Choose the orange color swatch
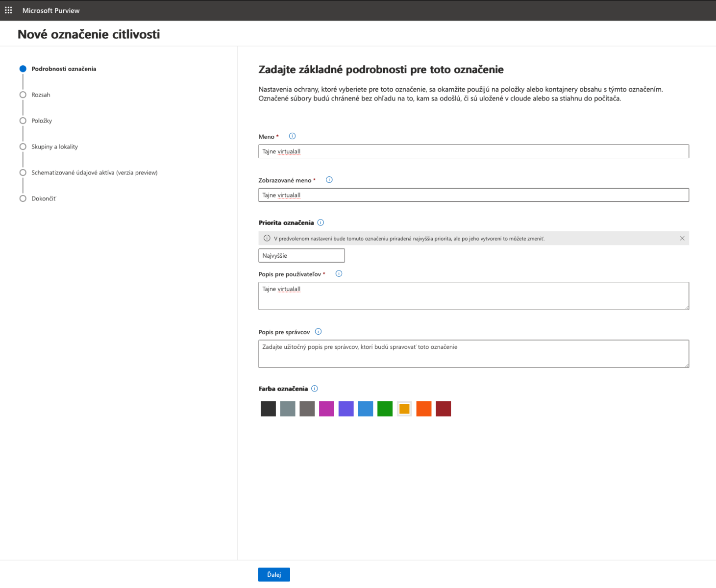 [424, 409]
